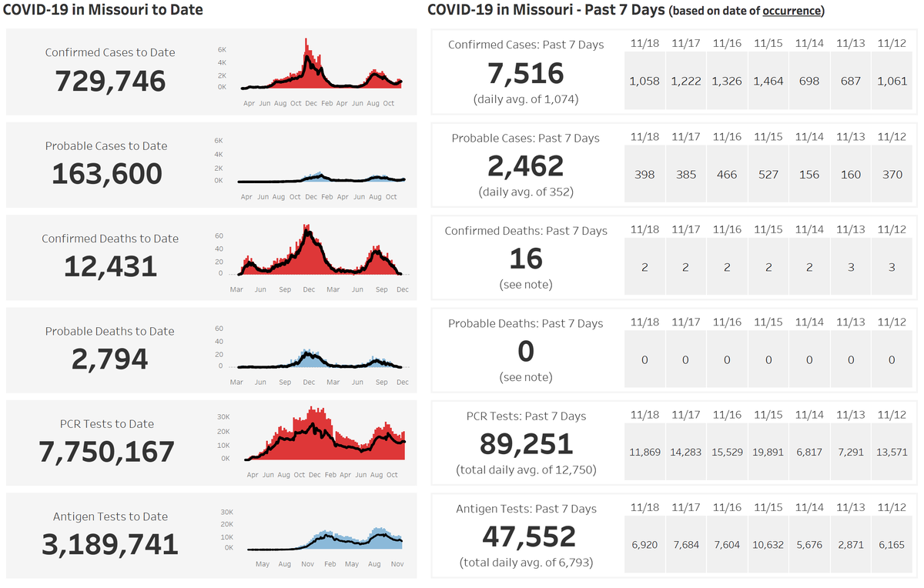Select the 10,632 antigen tests cell
Screen dimensions: 924x588
(768, 544)
